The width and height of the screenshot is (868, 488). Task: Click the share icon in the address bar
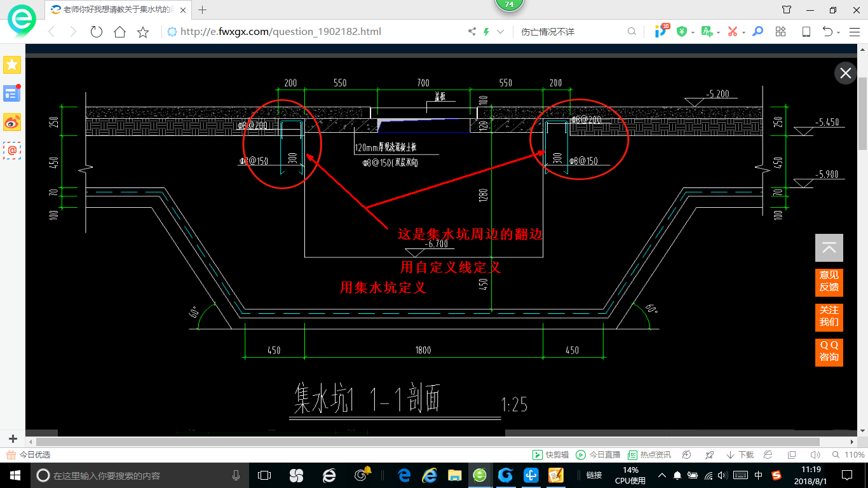coord(472,32)
